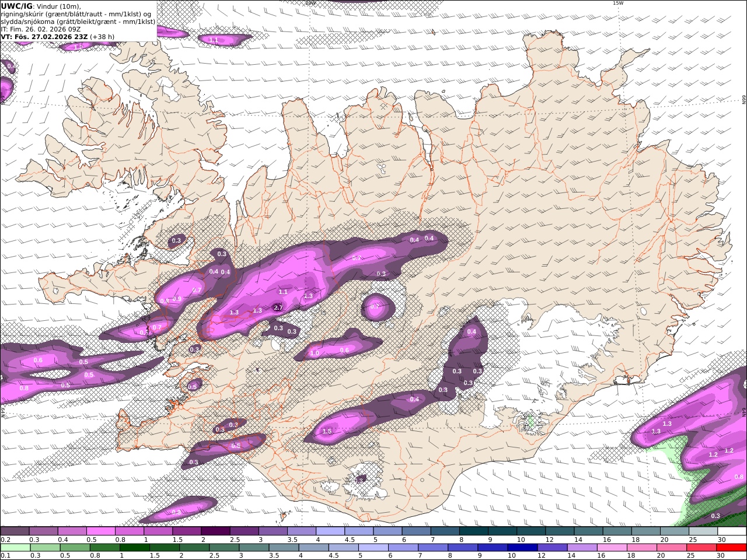
Task: Click the 30 label in the upper legend
Action: 721,540
